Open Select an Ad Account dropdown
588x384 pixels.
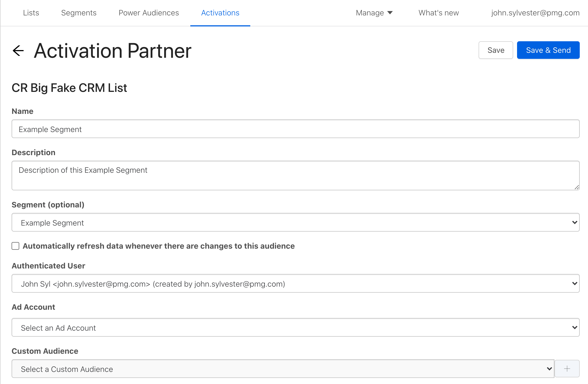pyautogui.click(x=295, y=327)
